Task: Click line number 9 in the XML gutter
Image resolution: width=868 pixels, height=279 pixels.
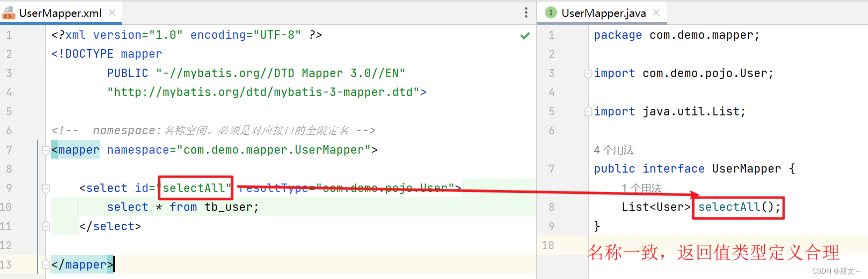Action: point(9,188)
